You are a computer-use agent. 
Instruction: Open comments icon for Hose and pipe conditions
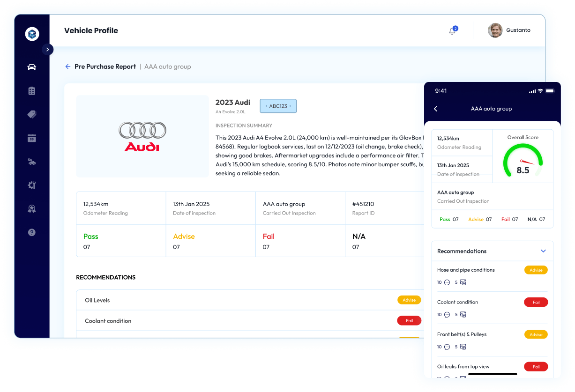tap(448, 282)
